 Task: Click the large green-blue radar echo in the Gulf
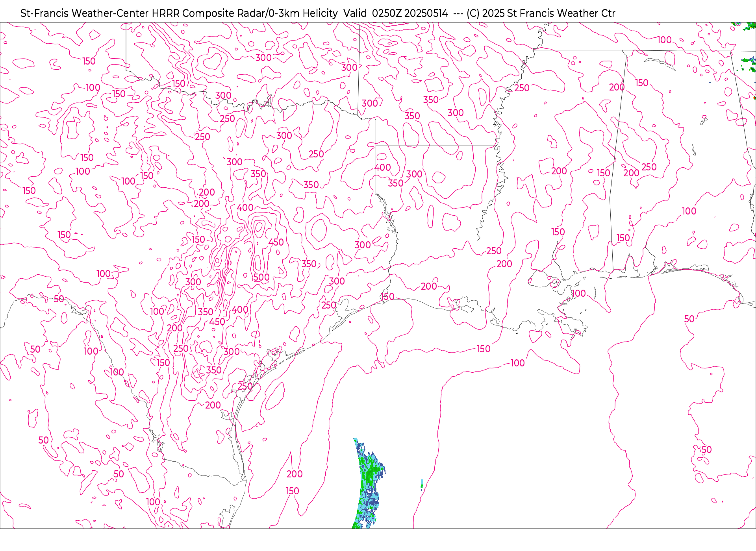369,484
